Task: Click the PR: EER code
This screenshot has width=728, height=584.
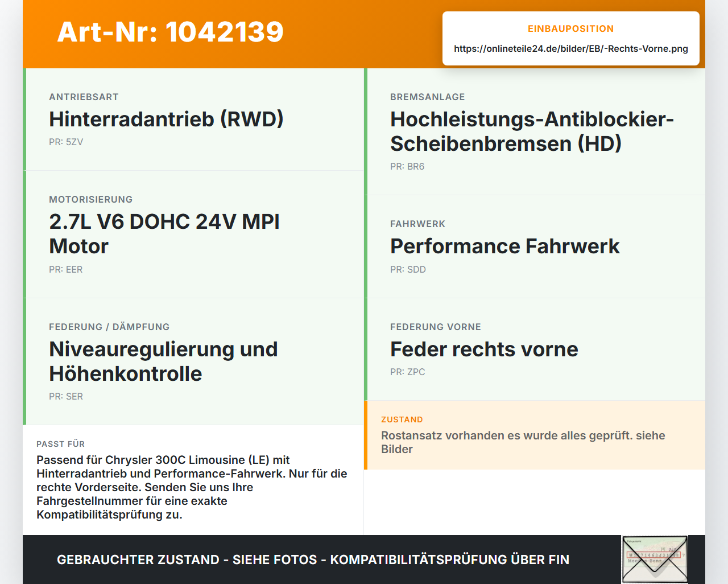Action: coord(66,269)
